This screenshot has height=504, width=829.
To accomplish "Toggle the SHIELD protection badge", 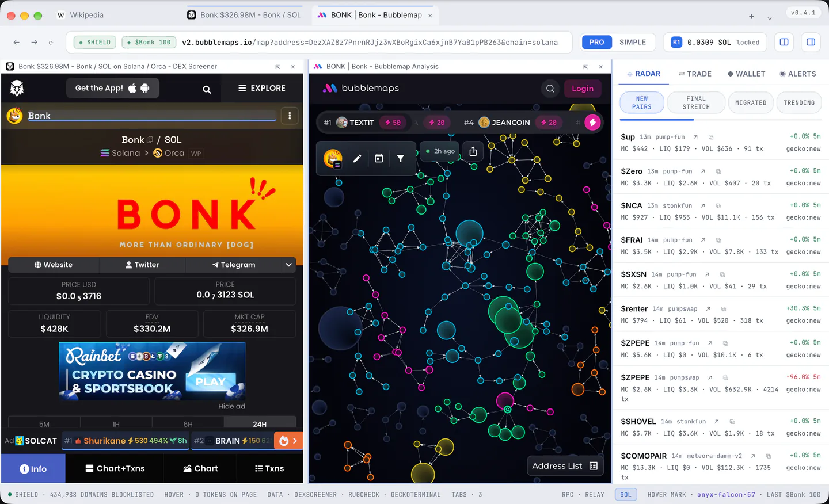I will 95,42.
